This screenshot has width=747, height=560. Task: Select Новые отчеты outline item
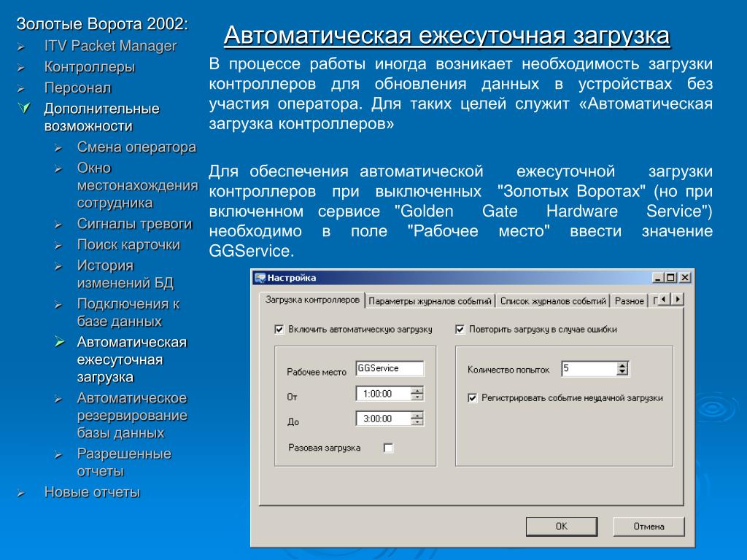point(92,491)
